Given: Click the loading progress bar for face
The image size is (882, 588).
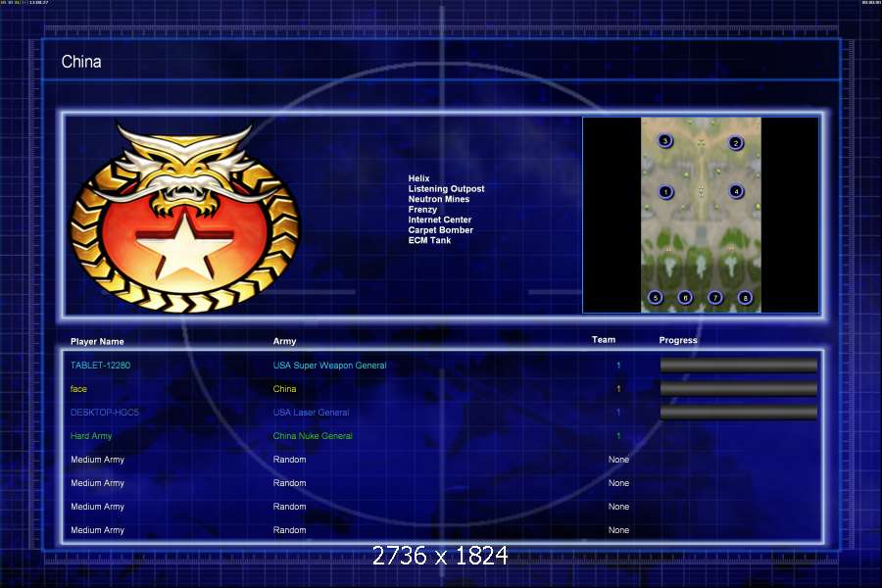Looking at the screenshot, I should pyautogui.click(x=738, y=389).
